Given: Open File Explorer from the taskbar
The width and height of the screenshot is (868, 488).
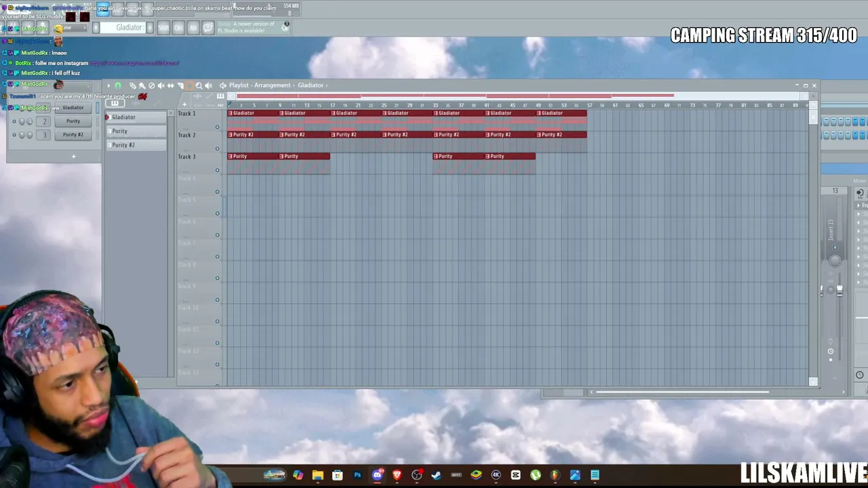Looking at the screenshot, I should [317, 475].
